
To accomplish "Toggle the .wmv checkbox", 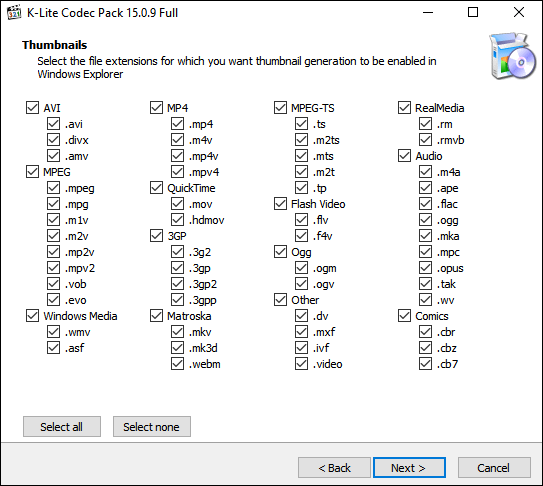I will pos(53,332).
